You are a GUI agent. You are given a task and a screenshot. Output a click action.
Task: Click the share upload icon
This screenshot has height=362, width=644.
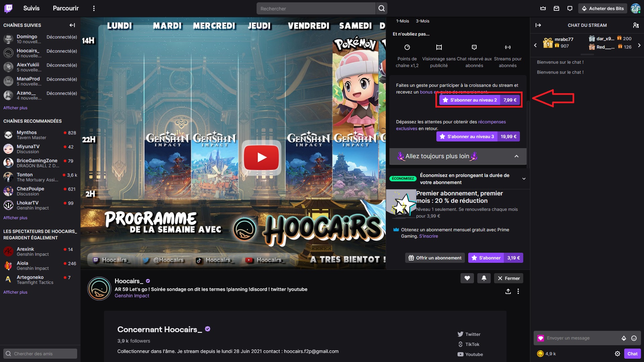(508, 291)
